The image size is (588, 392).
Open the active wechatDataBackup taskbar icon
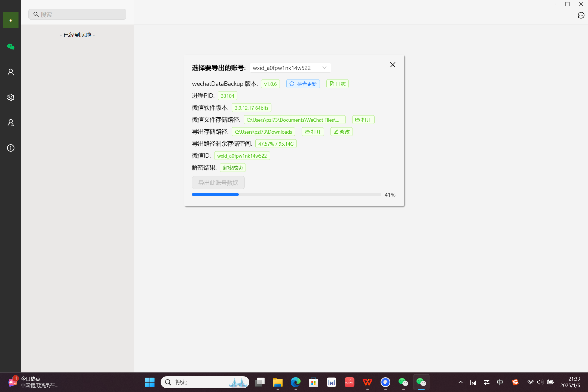[x=421, y=382]
